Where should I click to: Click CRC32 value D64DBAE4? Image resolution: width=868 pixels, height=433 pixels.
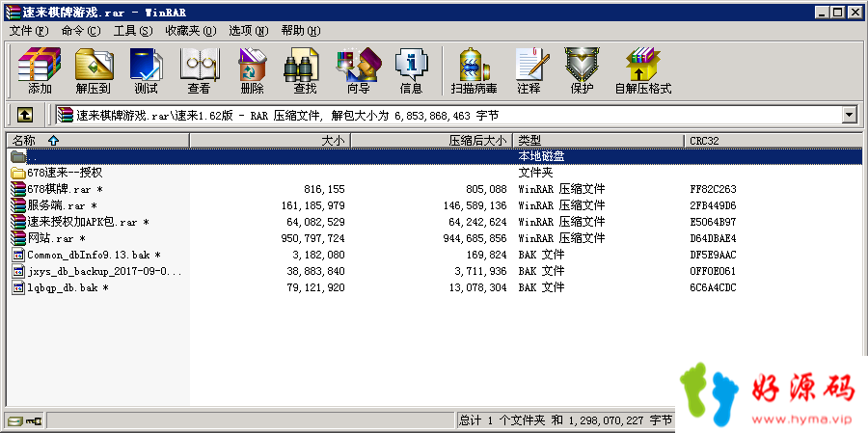[x=713, y=238]
